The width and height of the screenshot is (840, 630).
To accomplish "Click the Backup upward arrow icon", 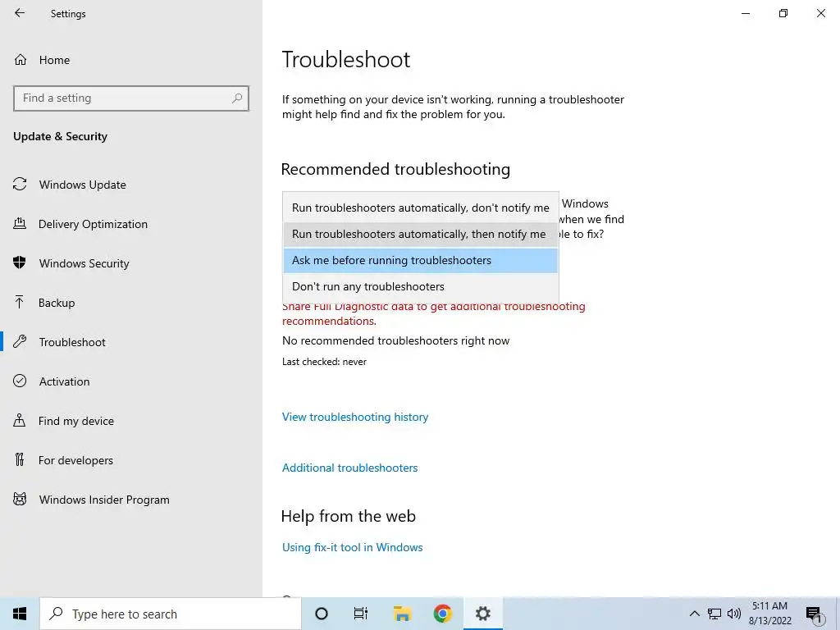I will pyautogui.click(x=20, y=302).
